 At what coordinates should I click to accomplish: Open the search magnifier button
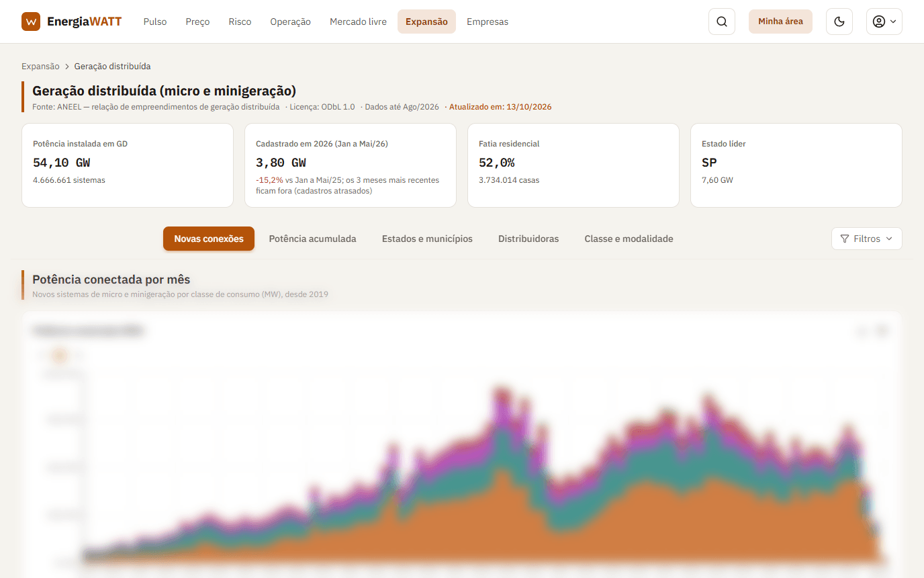tap(722, 22)
